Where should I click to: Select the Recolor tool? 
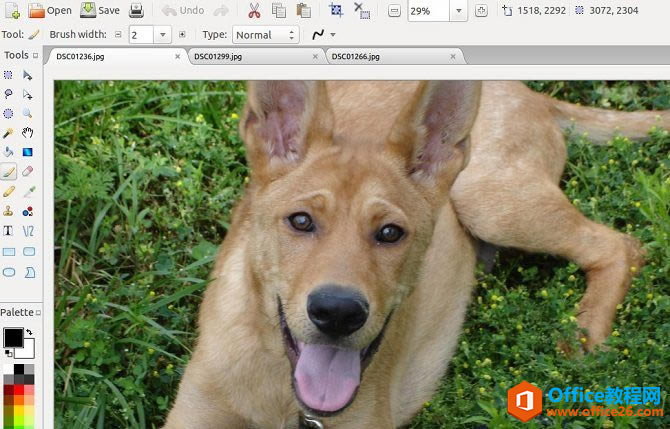pyautogui.click(x=28, y=212)
